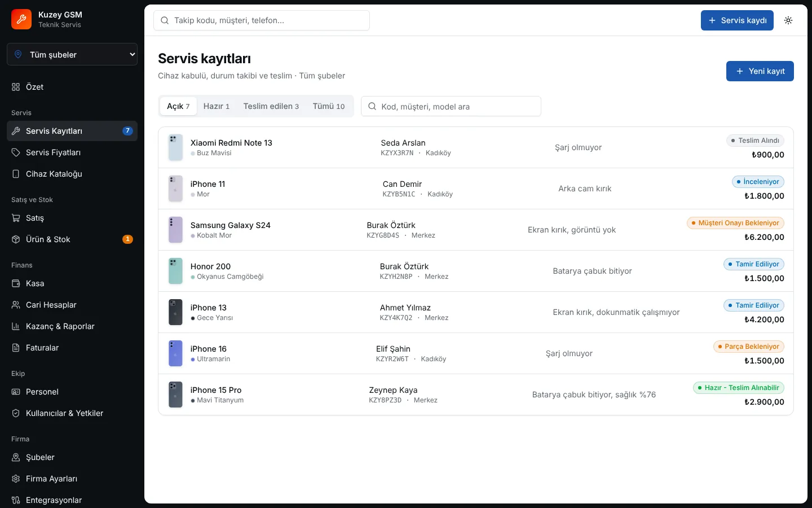The height and width of the screenshot is (508, 812).
Task: Open the iPhone 11 device thumbnail
Action: pyautogui.click(x=175, y=189)
